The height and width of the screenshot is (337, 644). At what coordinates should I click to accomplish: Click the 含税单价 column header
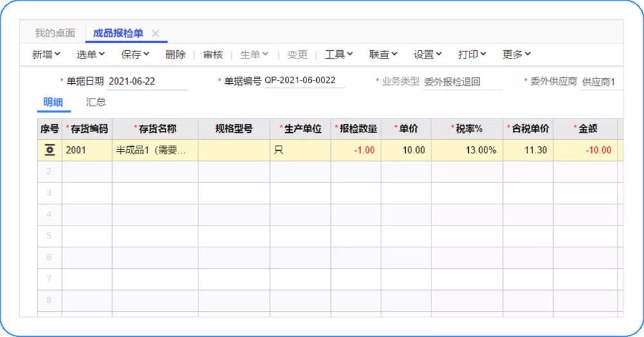pos(528,129)
